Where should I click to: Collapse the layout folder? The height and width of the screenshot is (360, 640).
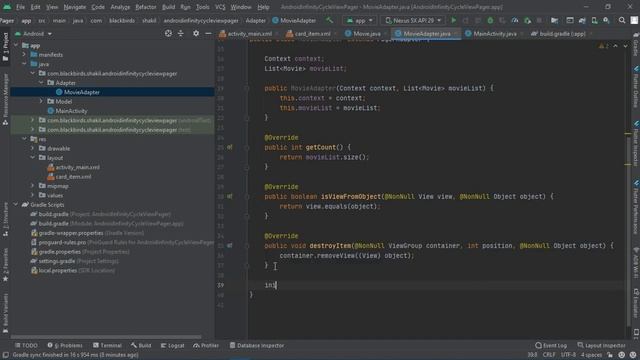(x=33, y=158)
